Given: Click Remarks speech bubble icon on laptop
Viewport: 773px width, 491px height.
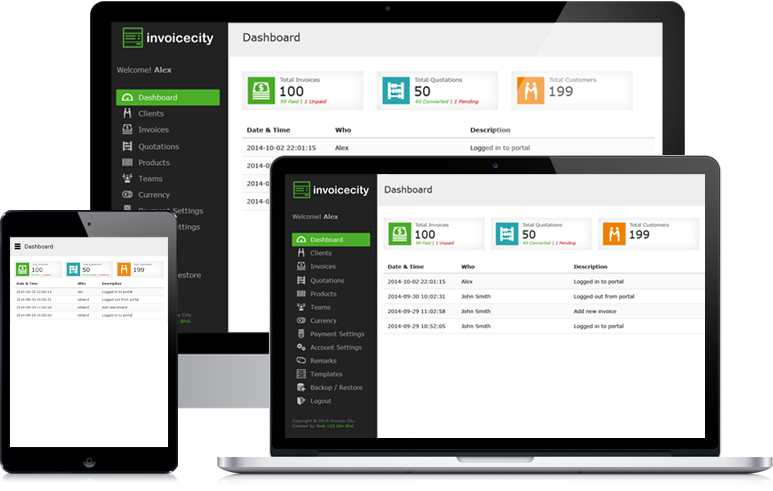Looking at the screenshot, I should 301,360.
